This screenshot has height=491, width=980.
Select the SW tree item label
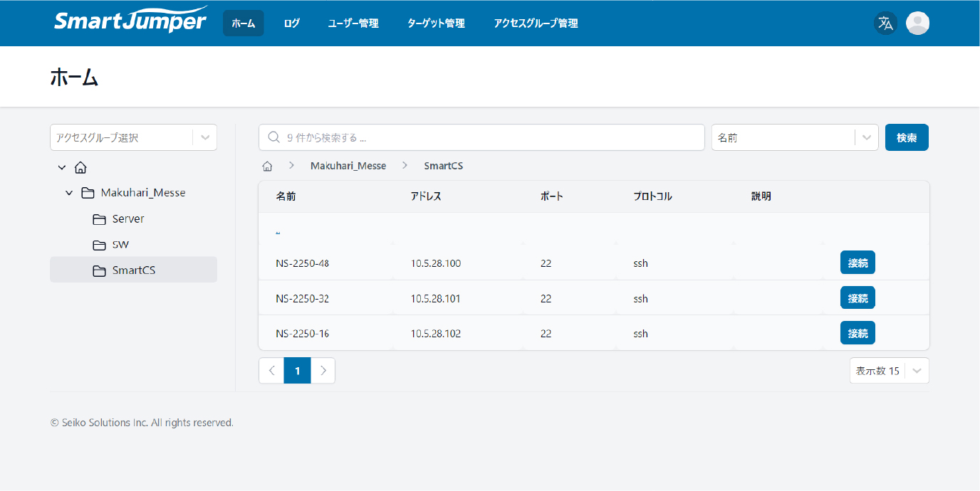pos(120,245)
